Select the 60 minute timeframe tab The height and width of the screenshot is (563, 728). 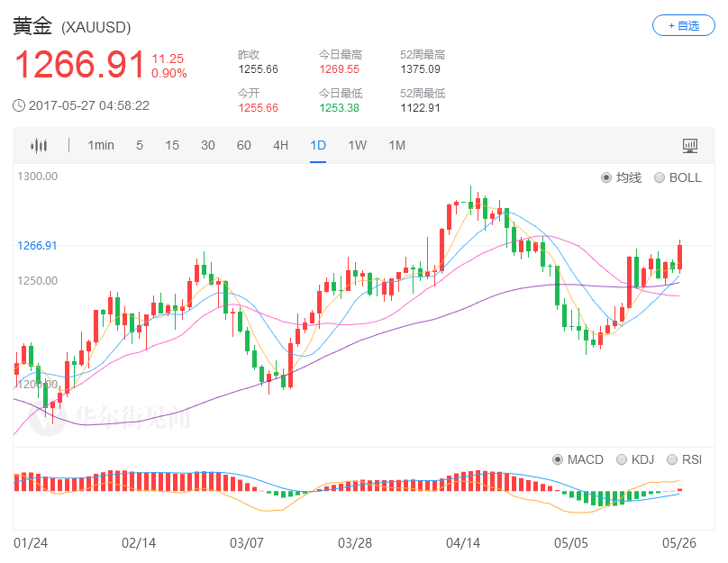[x=243, y=145]
